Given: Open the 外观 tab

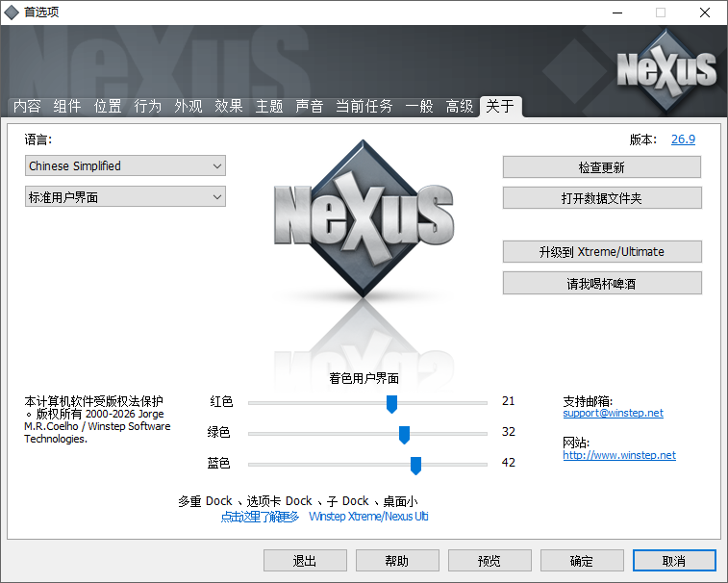Looking at the screenshot, I should pos(188,107).
